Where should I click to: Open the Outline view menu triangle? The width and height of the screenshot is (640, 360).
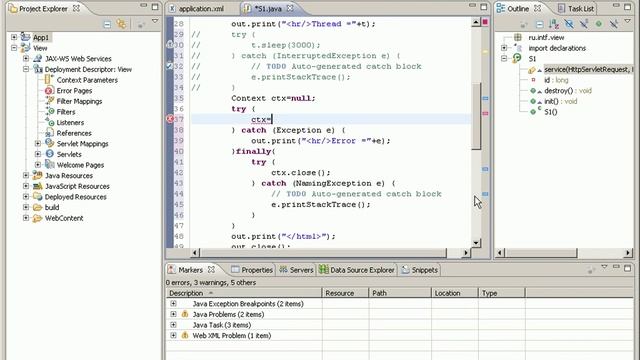[x=627, y=21]
